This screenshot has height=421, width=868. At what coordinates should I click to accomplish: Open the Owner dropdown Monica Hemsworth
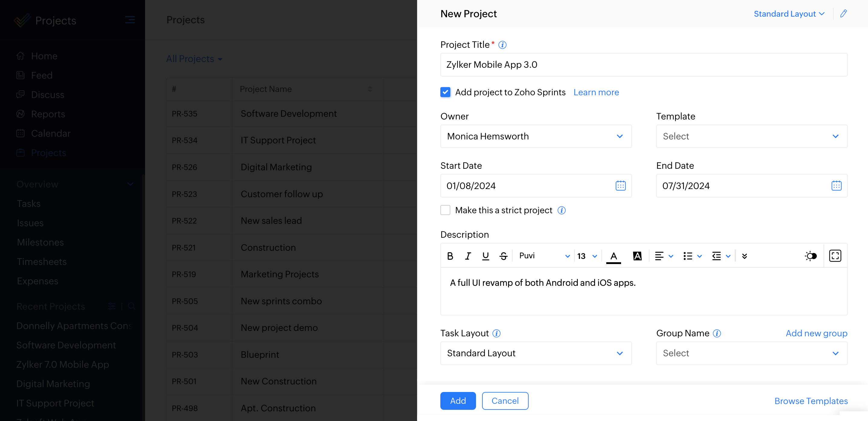(x=536, y=136)
